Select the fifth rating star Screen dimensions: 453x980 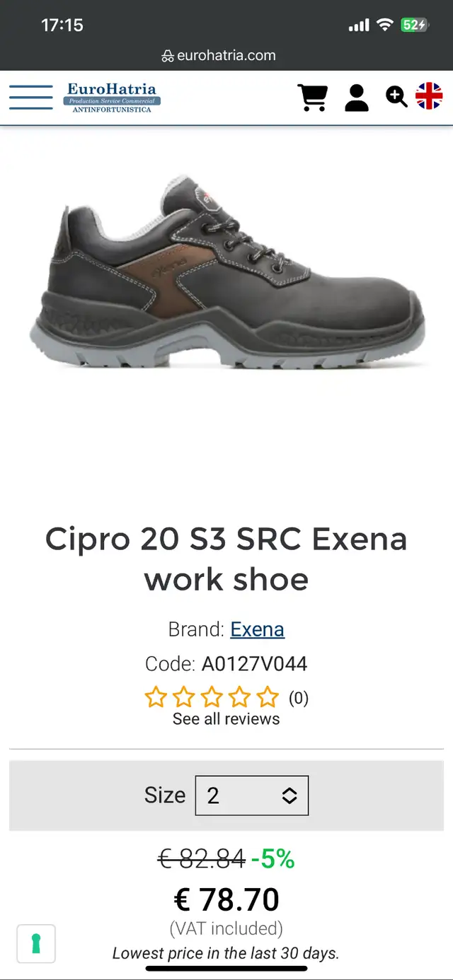tap(268, 698)
